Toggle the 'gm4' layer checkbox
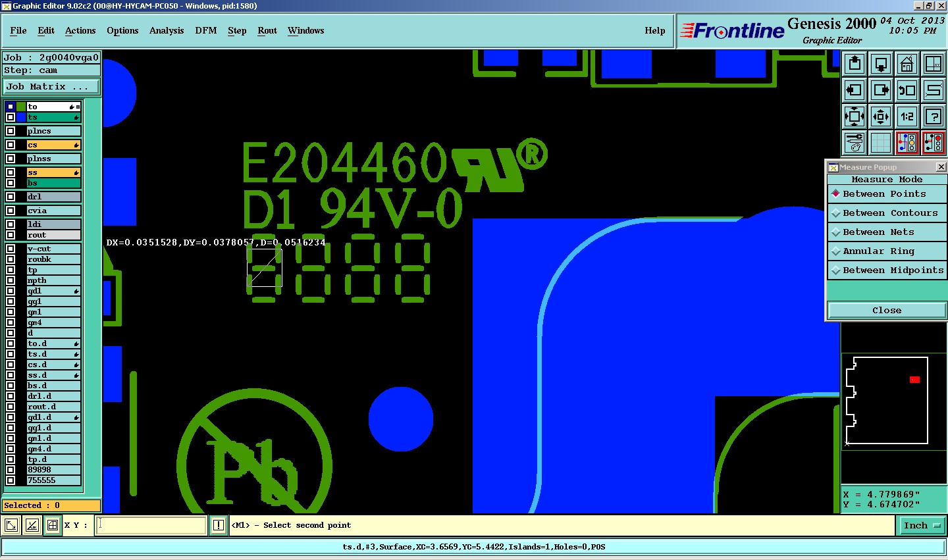 coord(11,322)
